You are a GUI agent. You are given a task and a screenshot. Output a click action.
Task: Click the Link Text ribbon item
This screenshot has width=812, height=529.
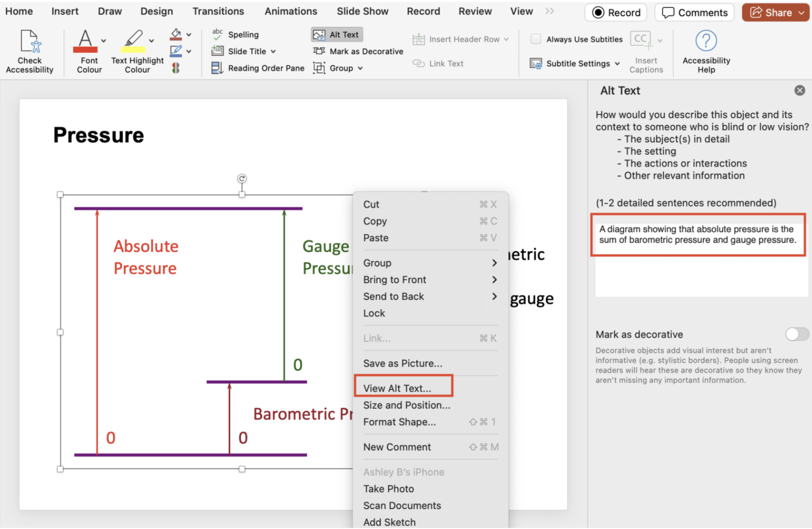click(438, 63)
